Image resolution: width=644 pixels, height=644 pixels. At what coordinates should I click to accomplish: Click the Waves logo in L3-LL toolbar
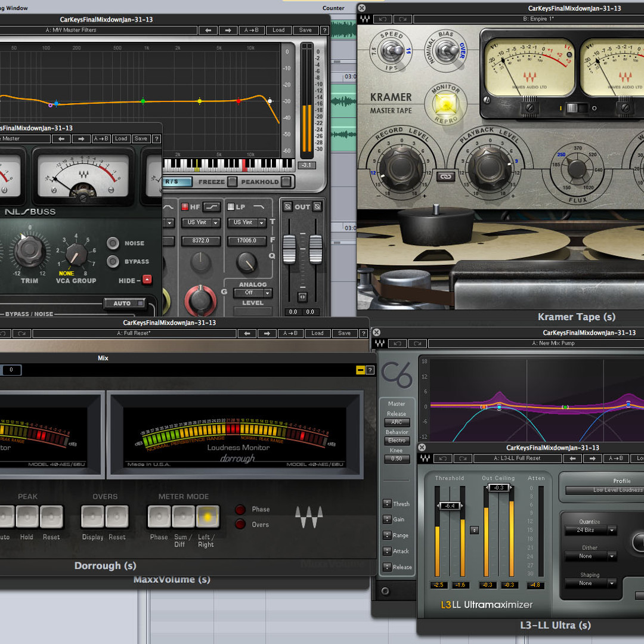tap(425, 458)
